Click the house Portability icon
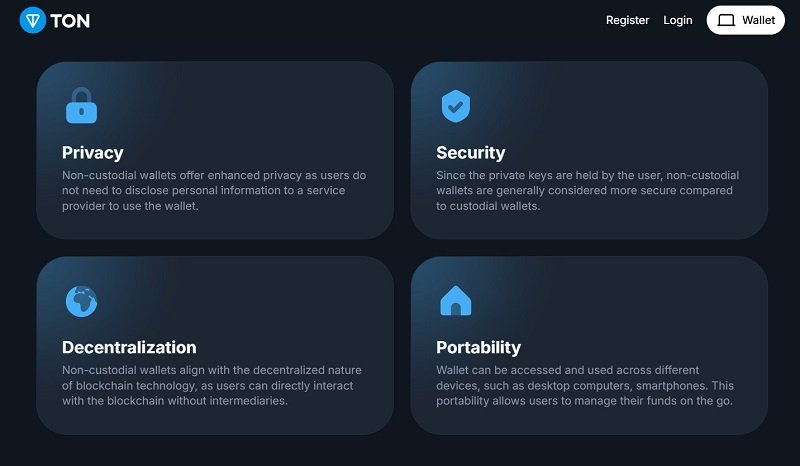Image resolution: width=800 pixels, height=466 pixels. pyautogui.click(x=456, y=301)
